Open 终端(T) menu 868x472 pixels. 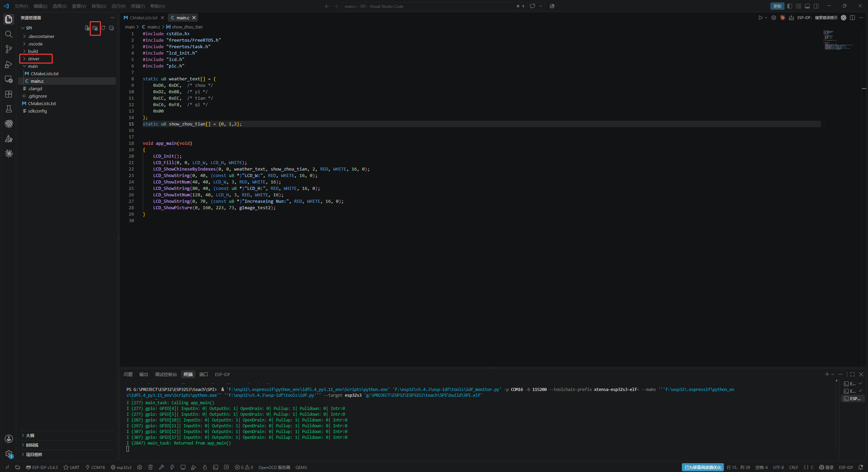coord(138,6)
